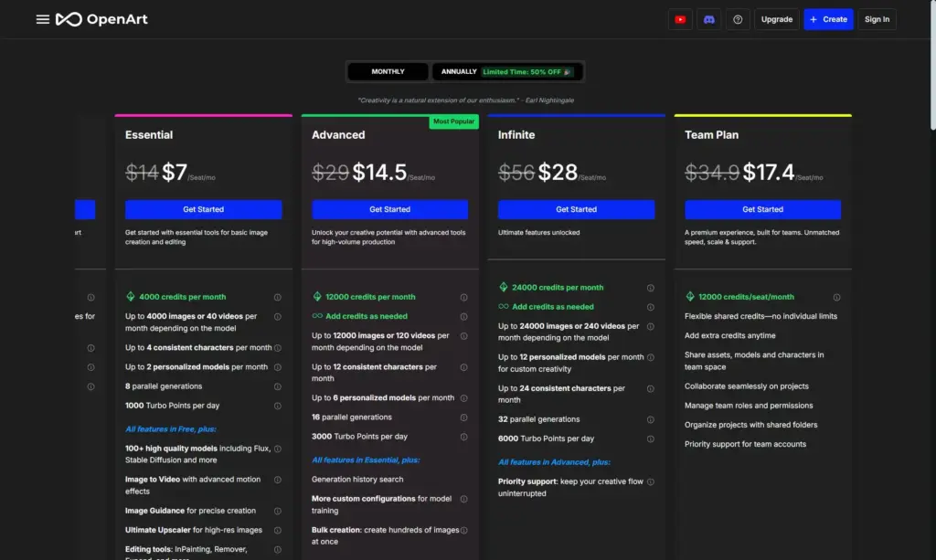Show info for 6000 Turbo Points per day

(651, 438)
